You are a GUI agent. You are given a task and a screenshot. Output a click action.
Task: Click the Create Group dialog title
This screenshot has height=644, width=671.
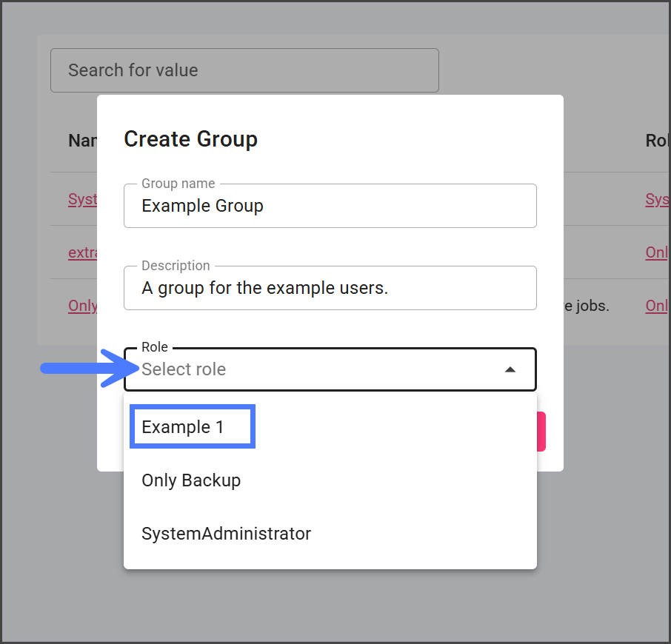click(190, 139)
